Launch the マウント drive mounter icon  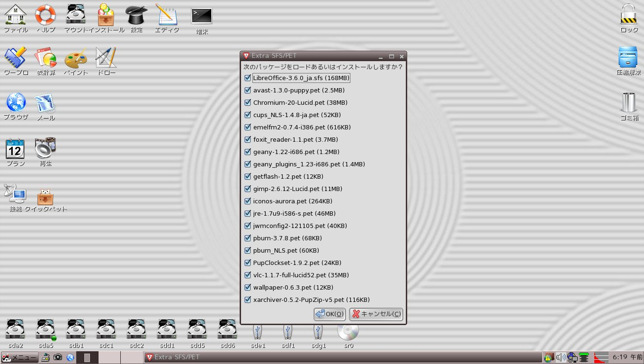76,15
